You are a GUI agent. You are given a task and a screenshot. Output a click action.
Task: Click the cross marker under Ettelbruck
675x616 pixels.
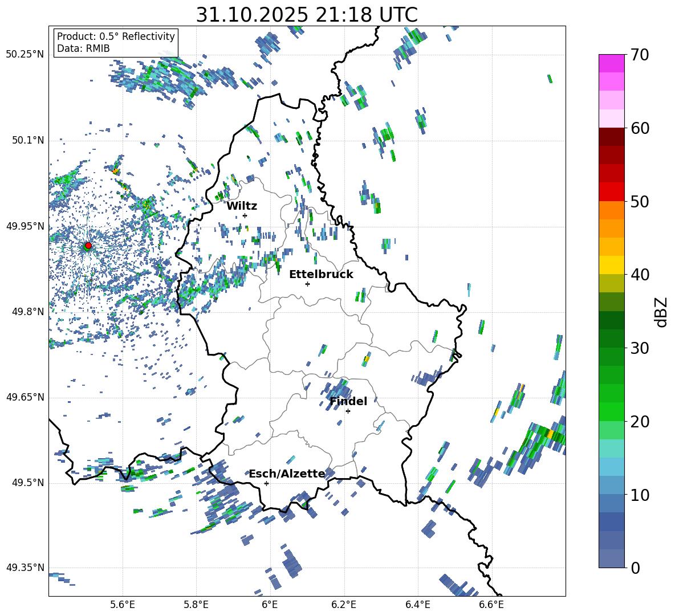(x=307, y=284)
